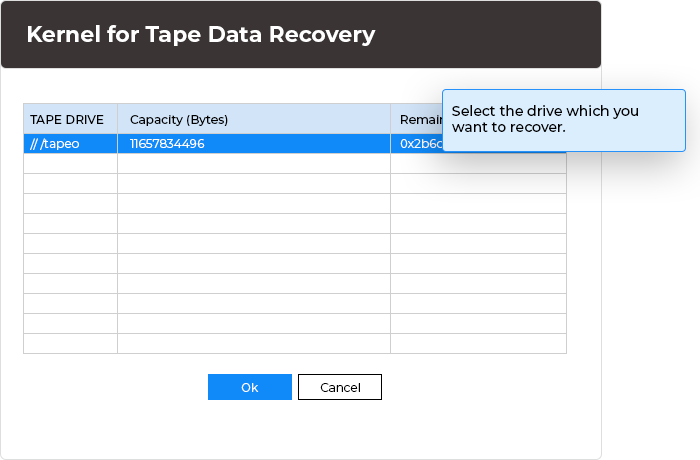Click the 'Select the drive' tooltip
Screen dimensions: 700x460
[x=563, y=119]
